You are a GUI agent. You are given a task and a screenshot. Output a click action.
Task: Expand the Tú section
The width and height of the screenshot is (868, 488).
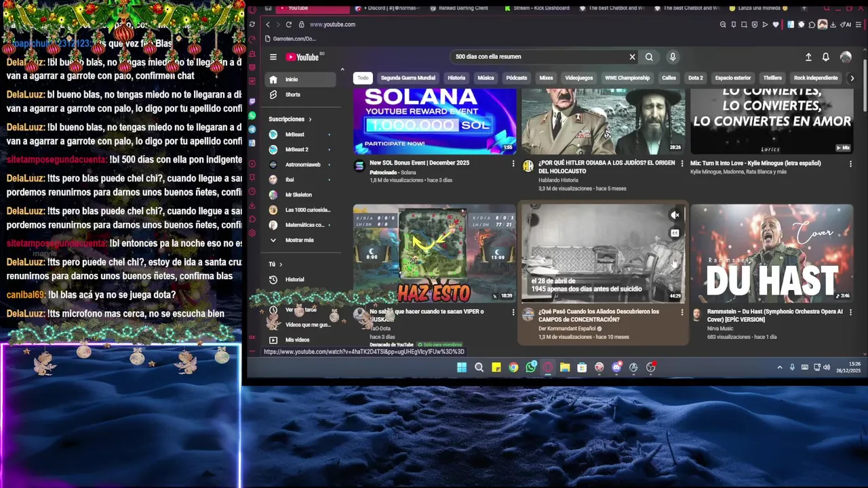click(275, 264)
